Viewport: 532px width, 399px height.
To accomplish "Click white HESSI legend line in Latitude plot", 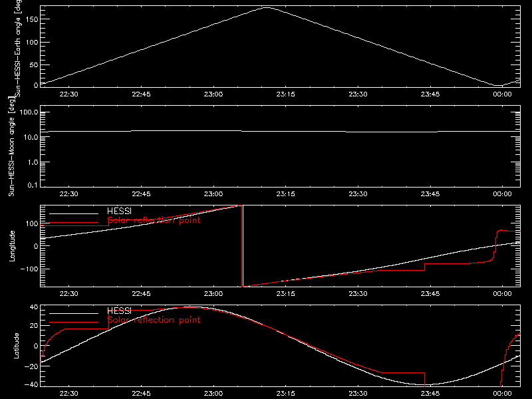I will (x=74, y=313).
